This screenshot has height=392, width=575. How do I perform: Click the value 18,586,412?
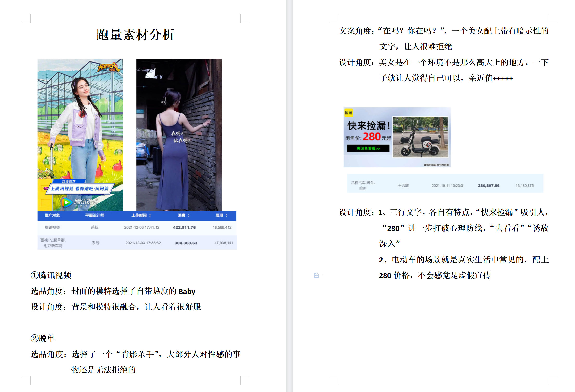[x=222, y=227]
